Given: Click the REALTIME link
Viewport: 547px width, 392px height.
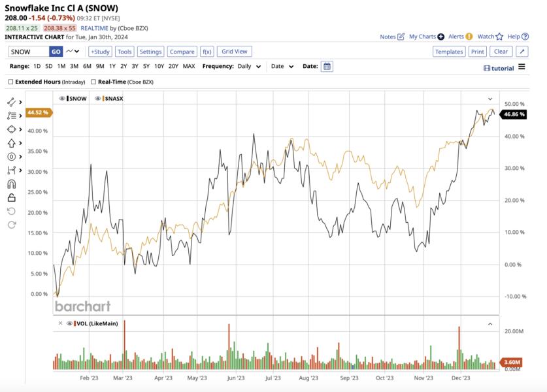Looking at the screenshot, I should [x=94, y=28].
